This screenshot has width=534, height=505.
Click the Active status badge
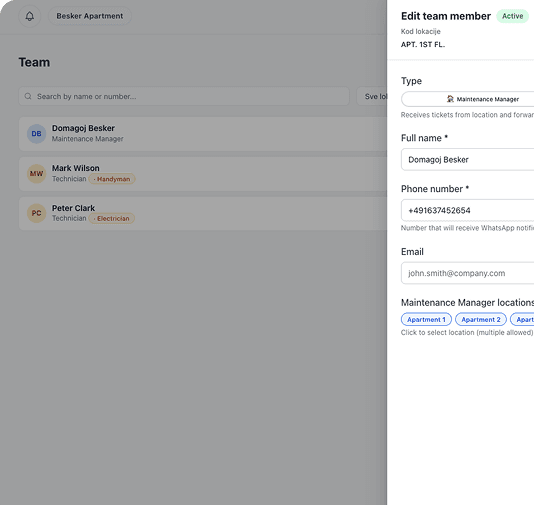click(512, 16)
